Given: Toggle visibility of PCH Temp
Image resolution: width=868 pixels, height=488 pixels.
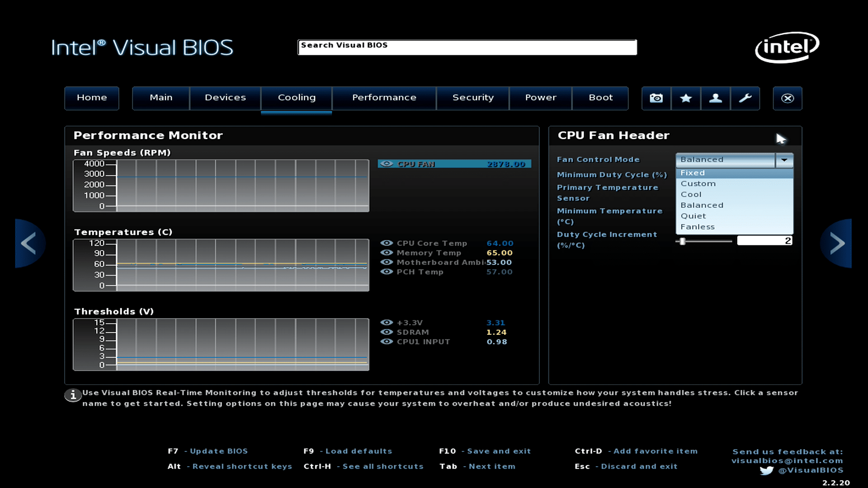Looking at the screenshot, I should click(x=387, y=272).
